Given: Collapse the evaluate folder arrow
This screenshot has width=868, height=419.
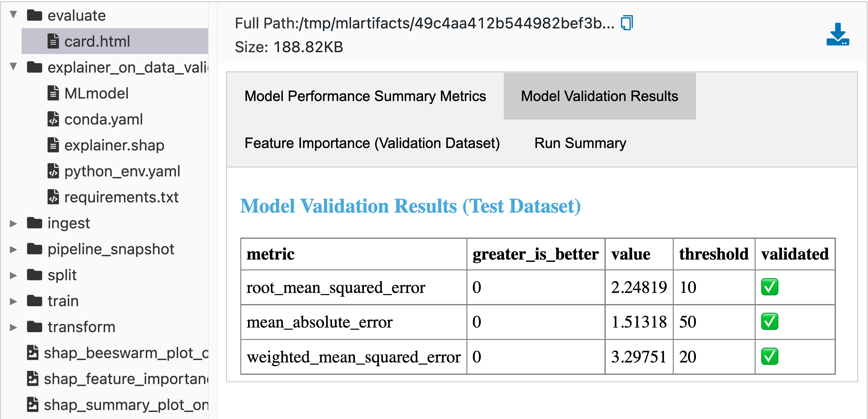Looking at the screenshot, I should [13, 15].
